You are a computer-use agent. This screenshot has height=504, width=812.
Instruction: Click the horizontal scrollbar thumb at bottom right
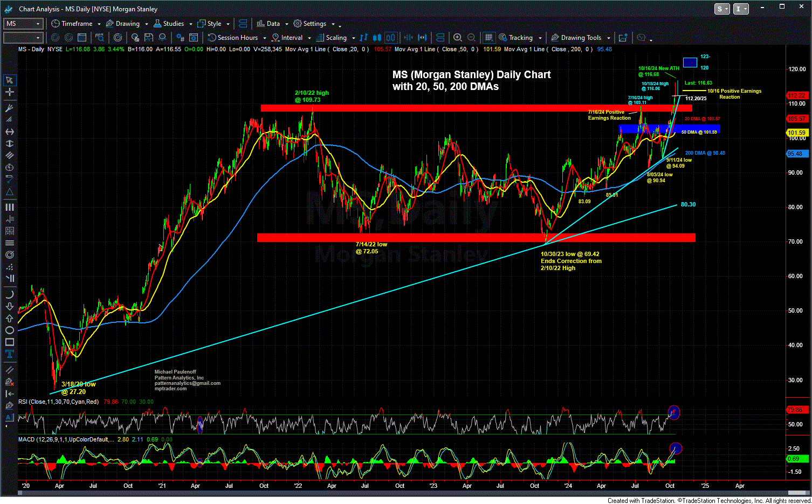(x=796, y=493)
